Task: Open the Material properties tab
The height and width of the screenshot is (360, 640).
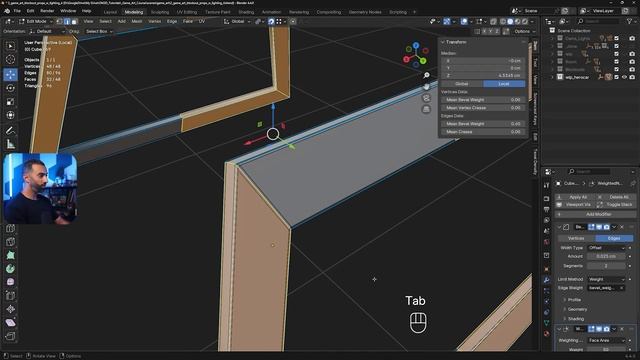Action: coord(547,333)
